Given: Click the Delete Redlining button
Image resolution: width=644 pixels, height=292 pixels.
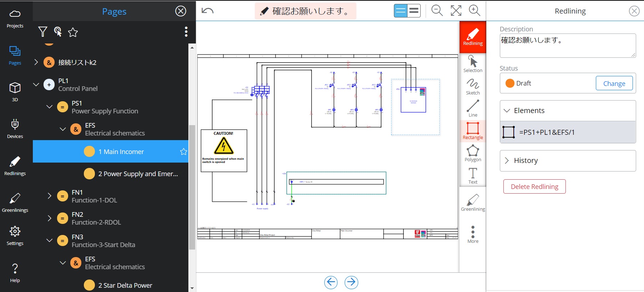Looking at the screenshot, I should (x=534, y=186).
